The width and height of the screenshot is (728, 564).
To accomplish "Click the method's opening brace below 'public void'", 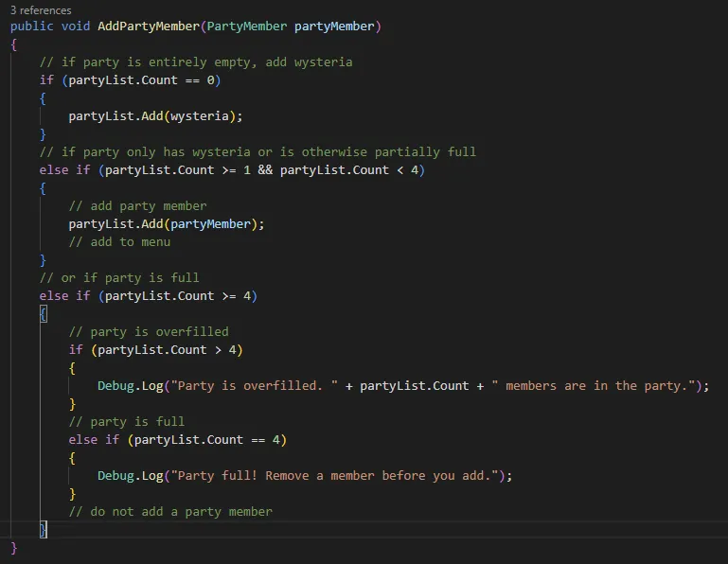I will (14, 44).
